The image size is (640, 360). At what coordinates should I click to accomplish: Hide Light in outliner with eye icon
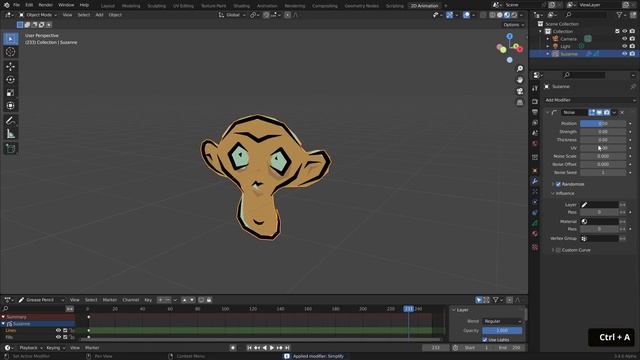pyautogui.click(x=624, y=46)
